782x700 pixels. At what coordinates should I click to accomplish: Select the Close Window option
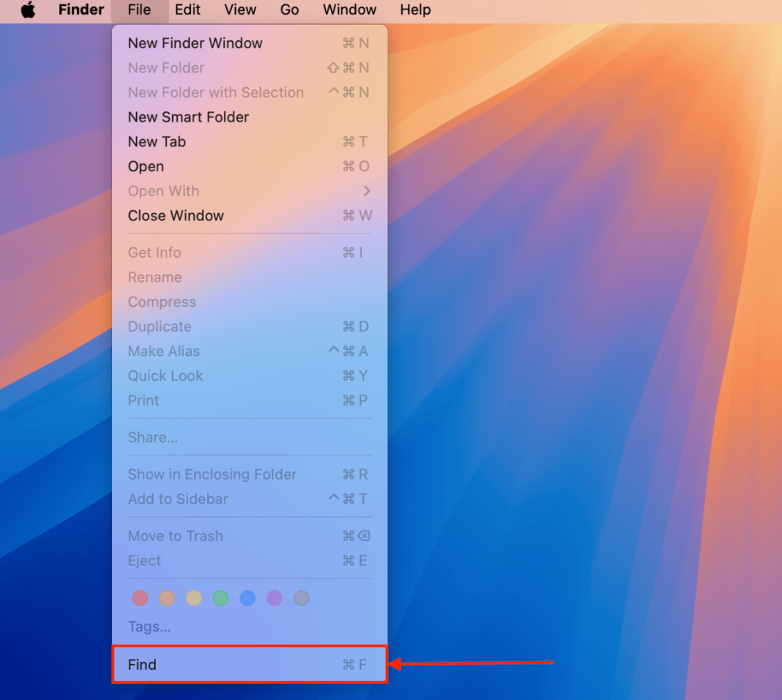(176, 215)
